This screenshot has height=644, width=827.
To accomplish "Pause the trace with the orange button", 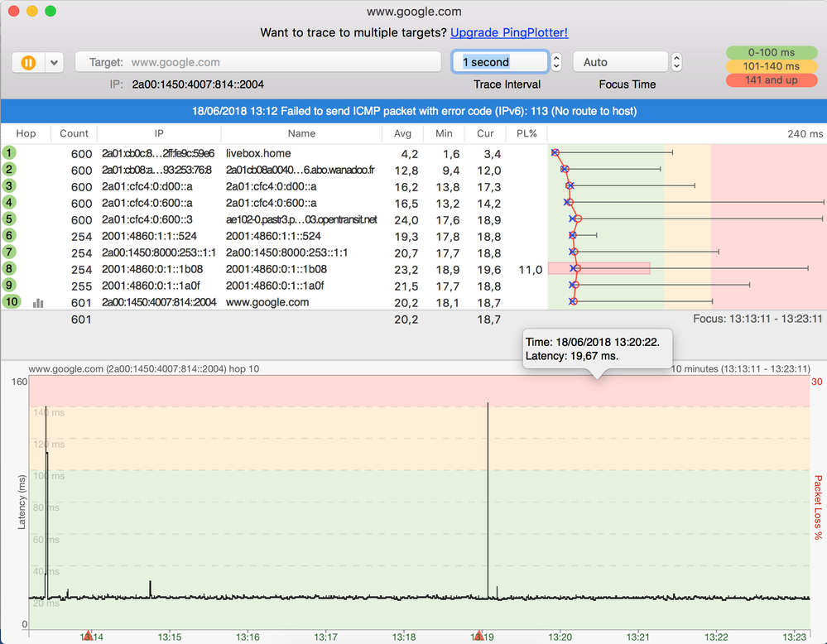I will point(28,63).
